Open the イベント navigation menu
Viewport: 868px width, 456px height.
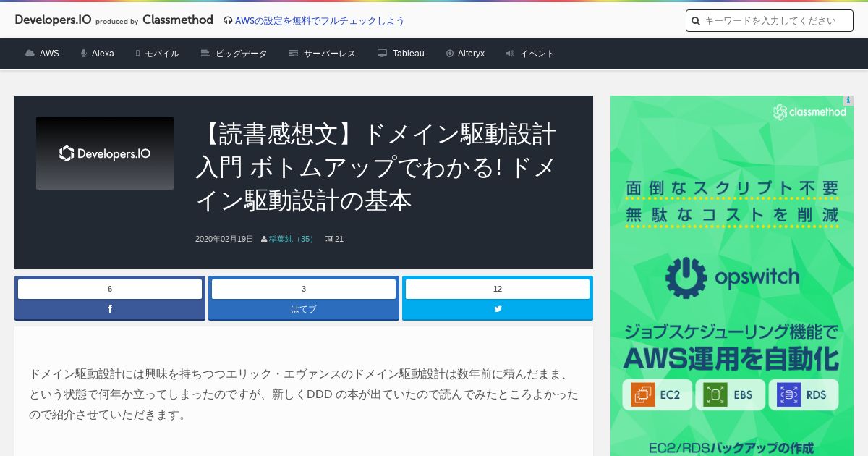click(x=537, y=54)
